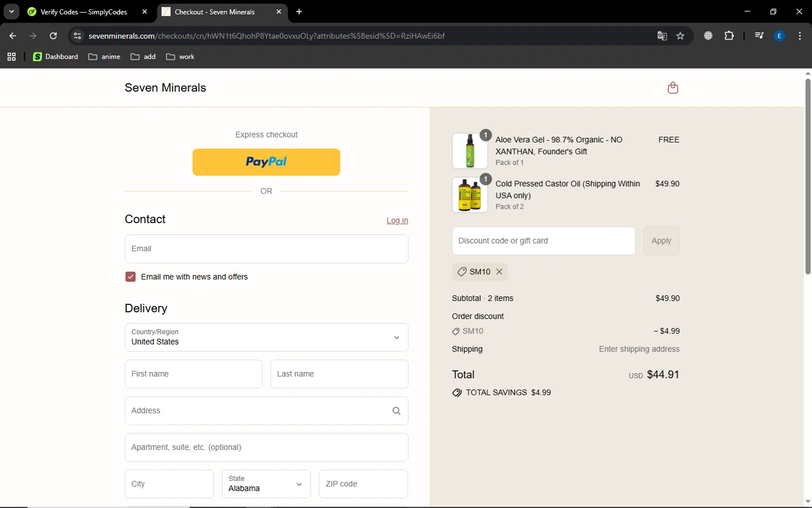Screen dimensions: 812x508
Task: Click the Enter shipping address text
Action: (x=639, y=349)
